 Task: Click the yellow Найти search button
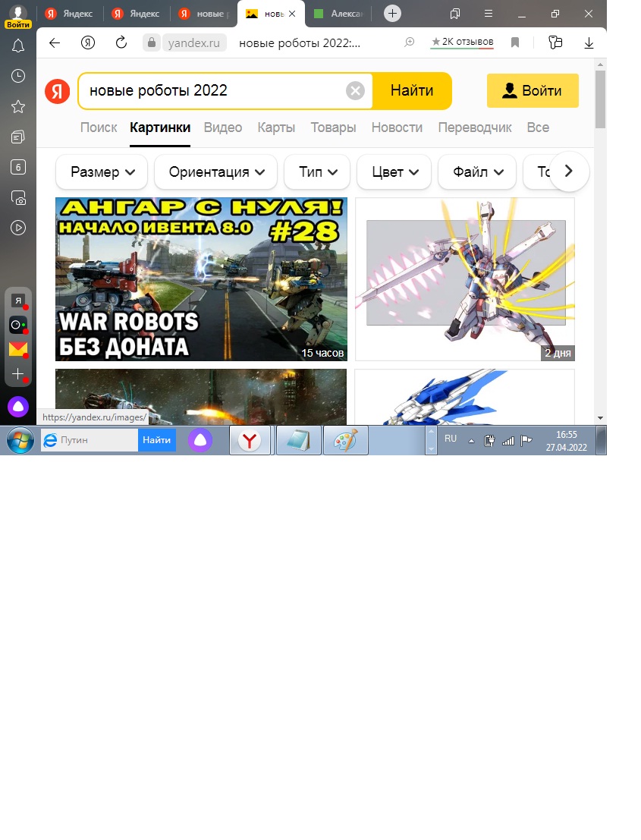coord(412,91)
